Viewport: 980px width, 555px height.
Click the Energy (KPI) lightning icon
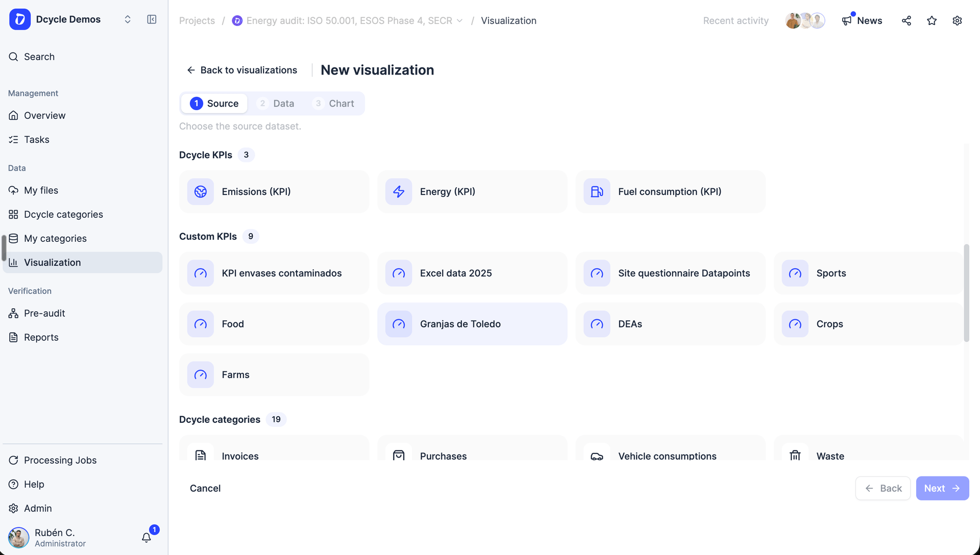pos(399,192)
